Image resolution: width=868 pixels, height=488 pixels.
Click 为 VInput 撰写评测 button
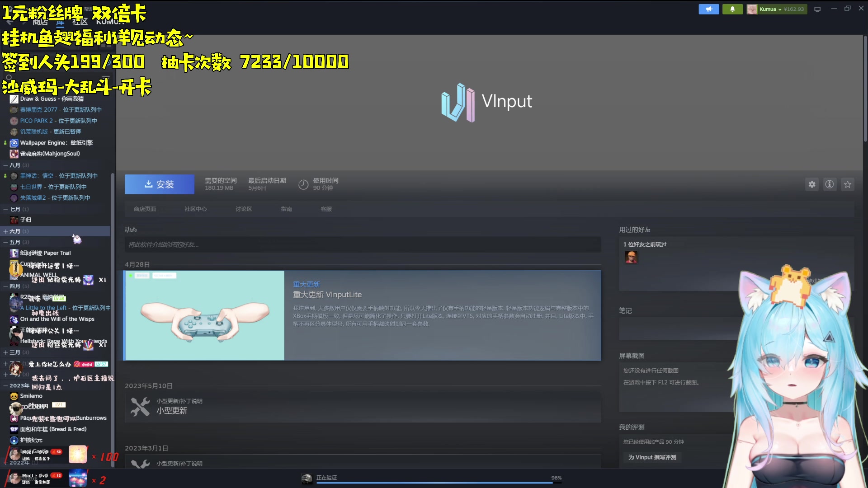click(652, 457)
